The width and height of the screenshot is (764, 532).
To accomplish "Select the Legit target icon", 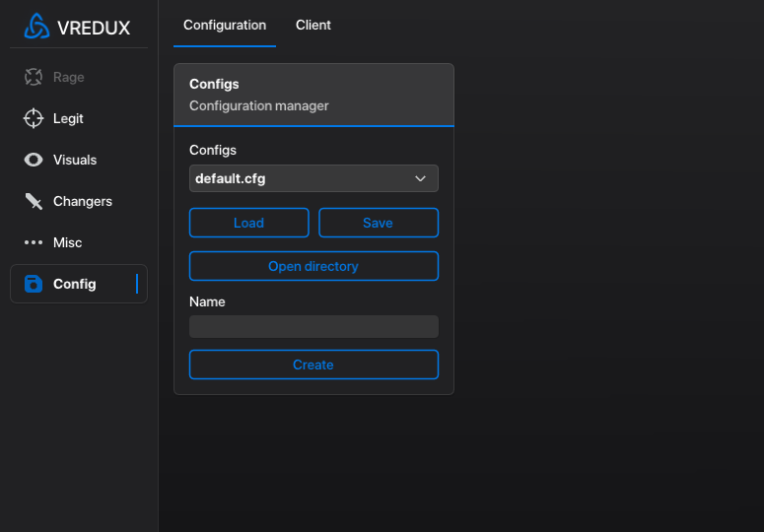I will [x=34, y=118].
